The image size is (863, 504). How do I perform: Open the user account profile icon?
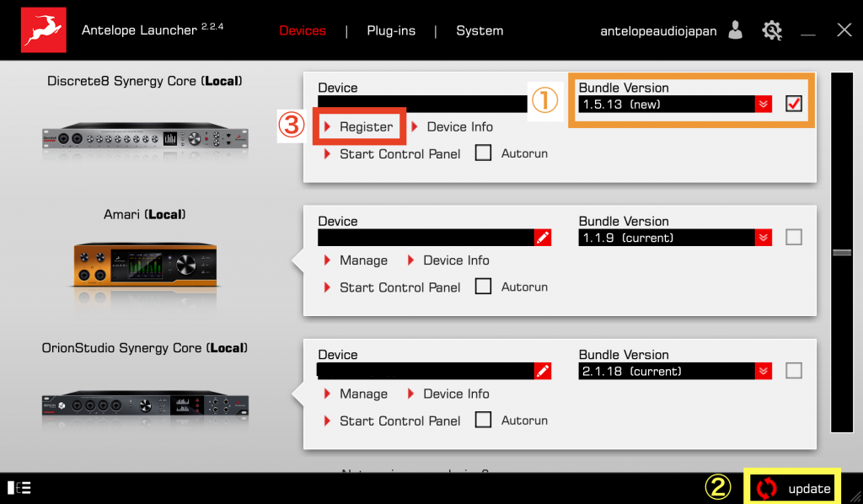point(735,30)
